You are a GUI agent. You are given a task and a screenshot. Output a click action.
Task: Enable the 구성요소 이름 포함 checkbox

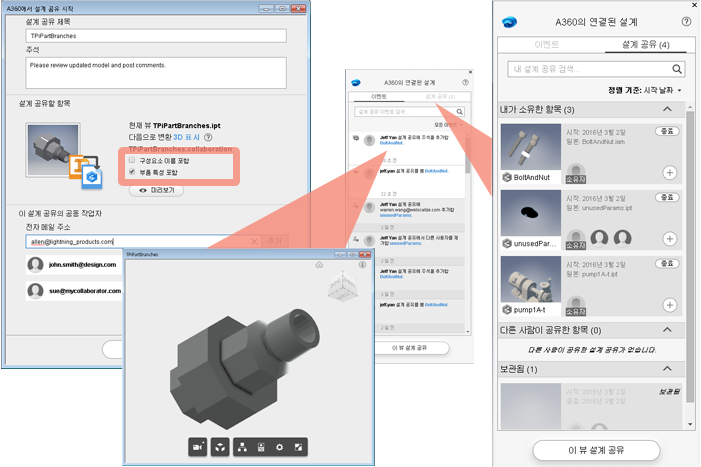pos(132,160)
